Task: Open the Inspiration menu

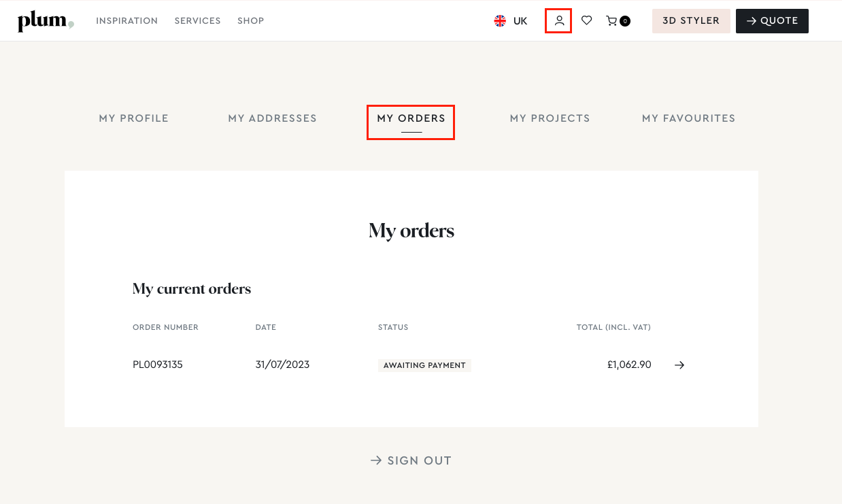Action: pos(127,21)
